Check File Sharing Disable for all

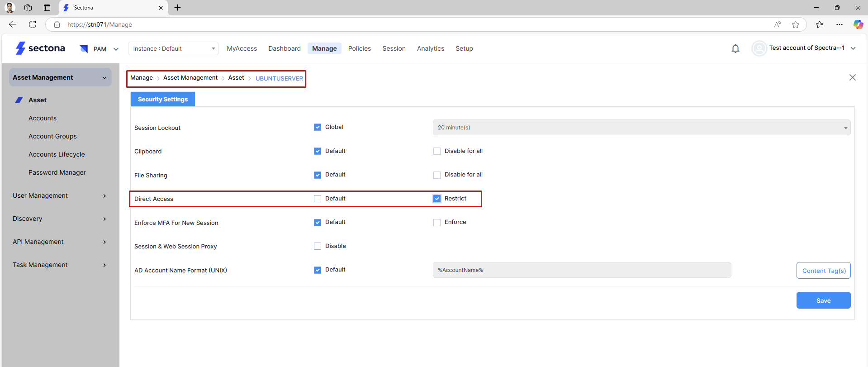tap(437, 175)
